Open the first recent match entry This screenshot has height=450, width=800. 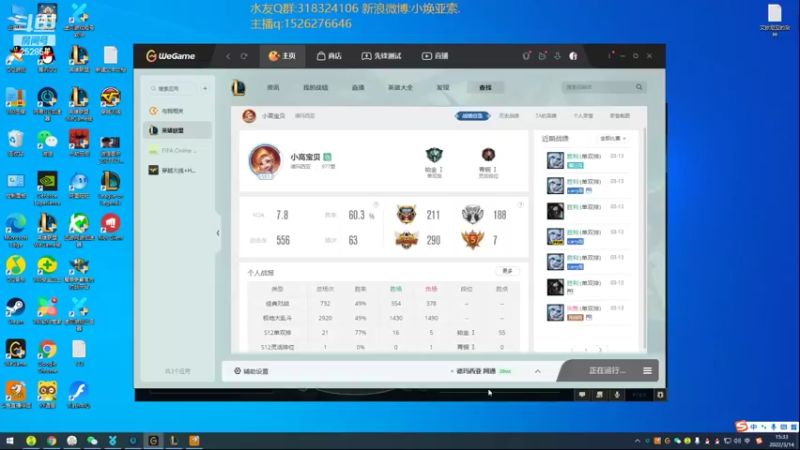586,160
